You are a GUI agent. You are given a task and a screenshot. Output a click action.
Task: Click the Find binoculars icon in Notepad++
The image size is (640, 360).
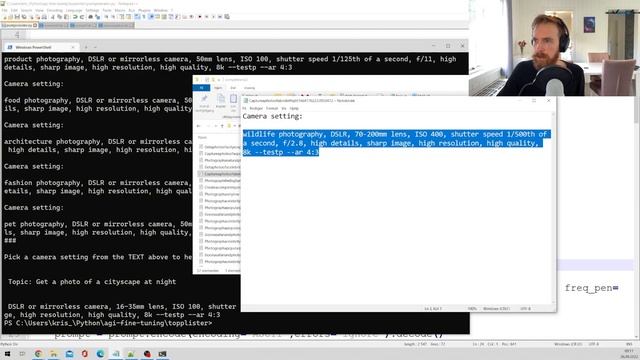tap(91, 17)
